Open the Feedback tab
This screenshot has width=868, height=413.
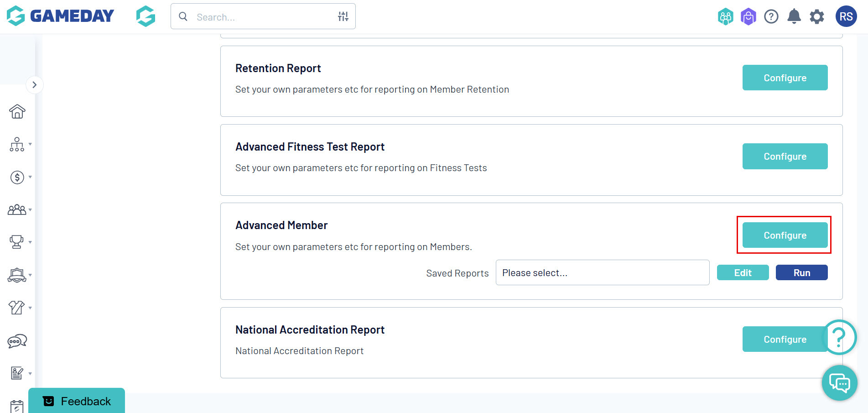(77, 401)
